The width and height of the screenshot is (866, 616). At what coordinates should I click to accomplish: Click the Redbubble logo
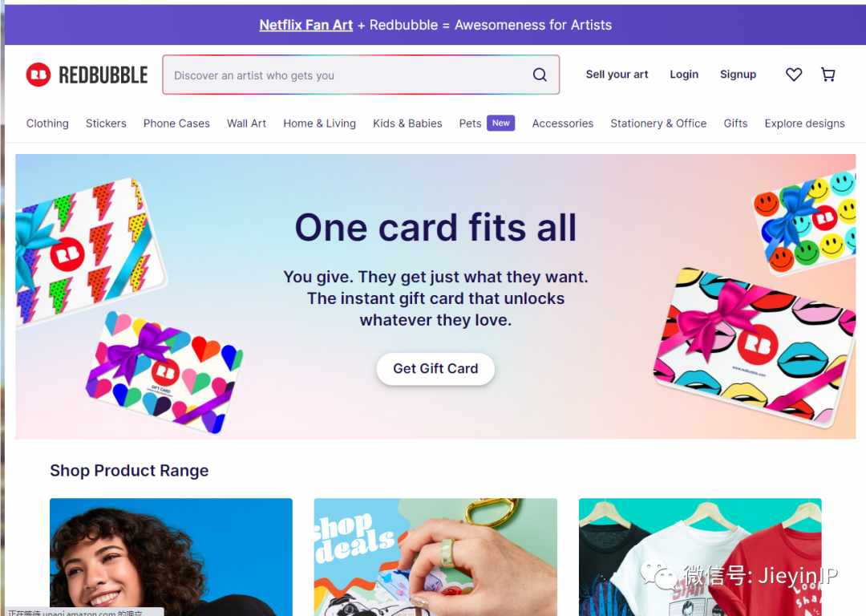pyautogui.click(x=87, y=75)
